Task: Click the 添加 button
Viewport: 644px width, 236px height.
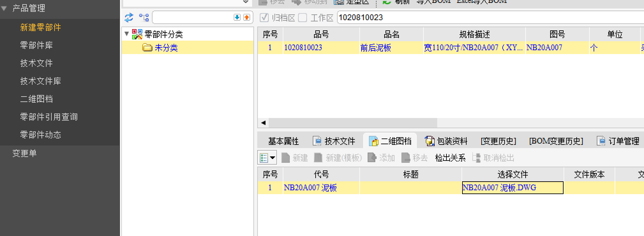Action: point(381,158)
